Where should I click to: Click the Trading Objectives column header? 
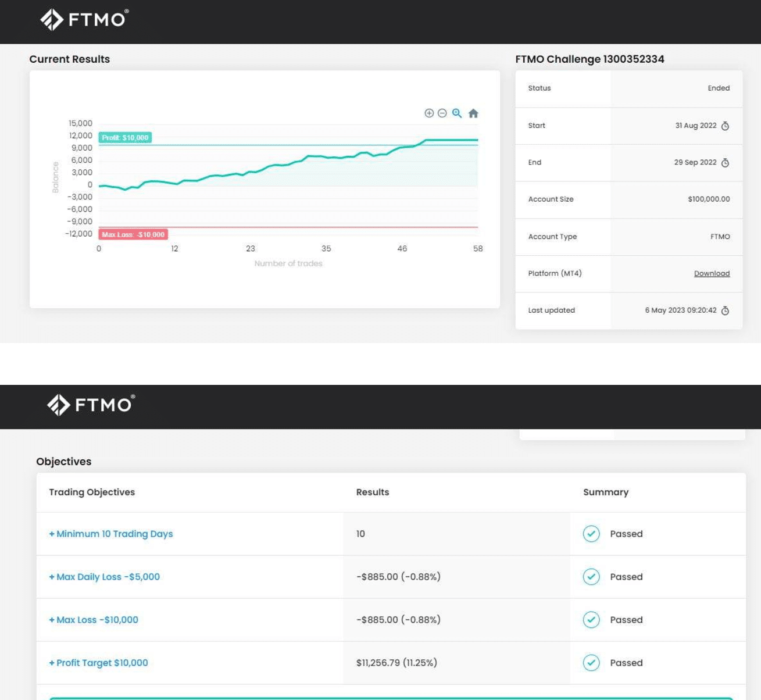tap(92, 492)
